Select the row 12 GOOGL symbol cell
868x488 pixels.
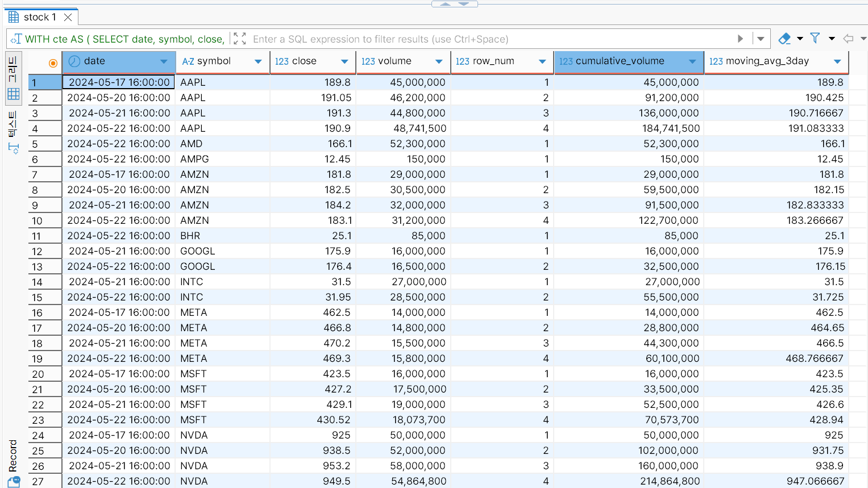(x=222, y=251)
